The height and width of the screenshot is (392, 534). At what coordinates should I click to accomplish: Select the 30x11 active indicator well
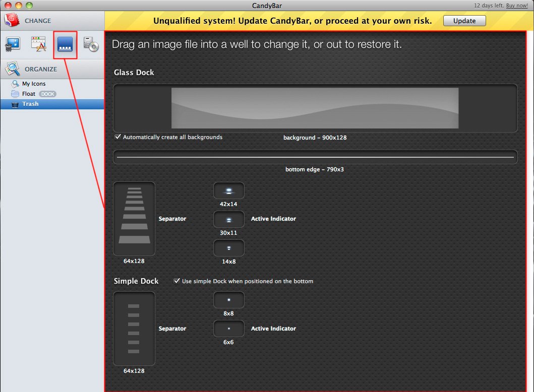pyautogui.click(x=229, y=220)
